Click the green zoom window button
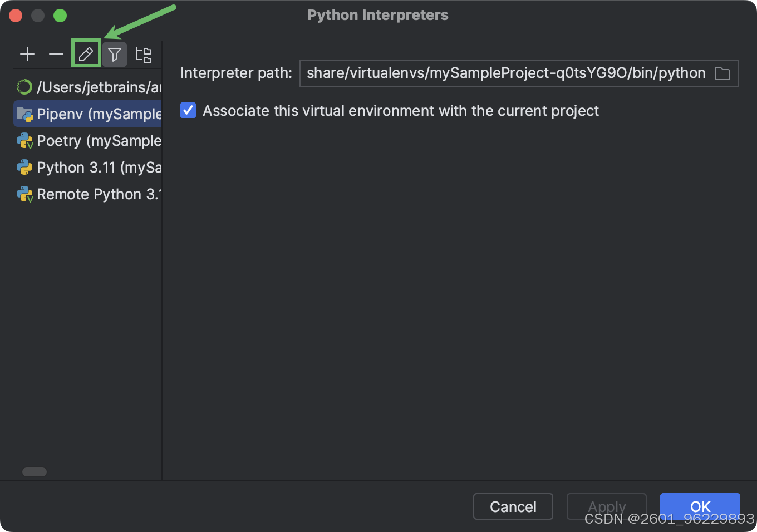 (60, 16)
